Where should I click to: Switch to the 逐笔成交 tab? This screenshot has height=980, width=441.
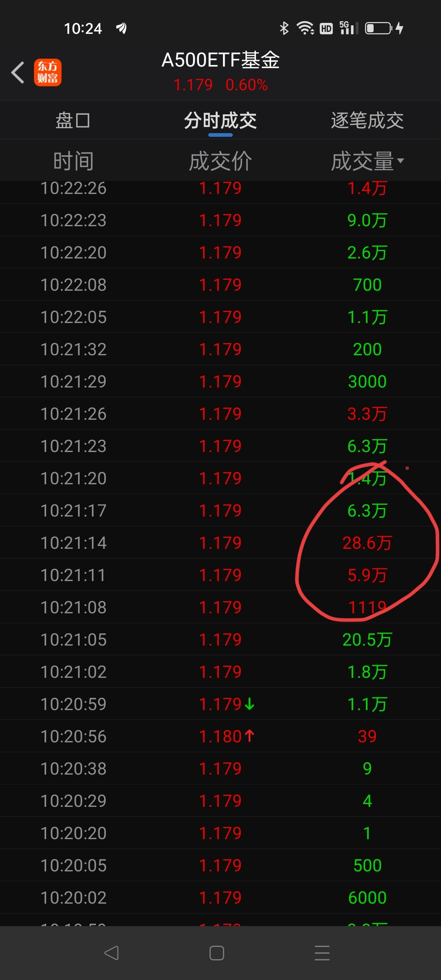pos(367,120)
